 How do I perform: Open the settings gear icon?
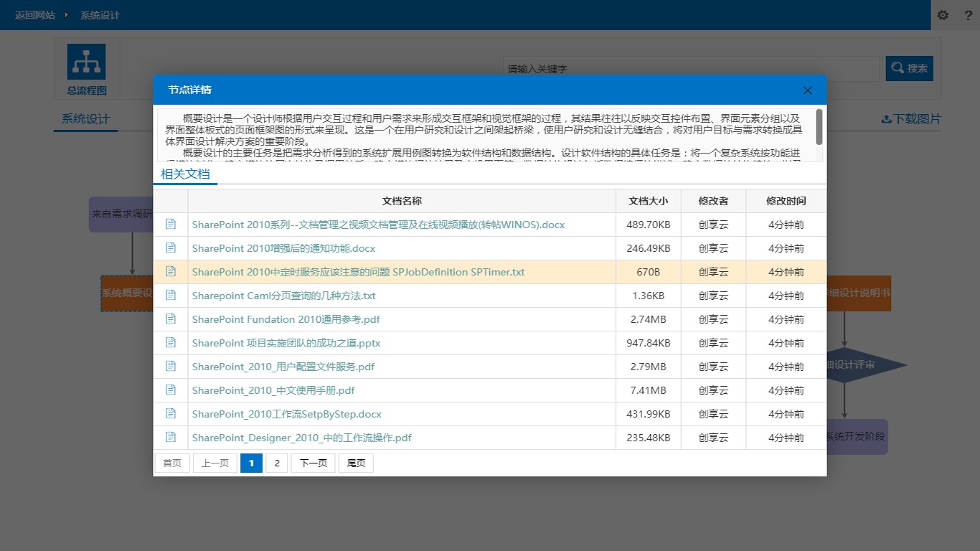click(x=943, y=15)
